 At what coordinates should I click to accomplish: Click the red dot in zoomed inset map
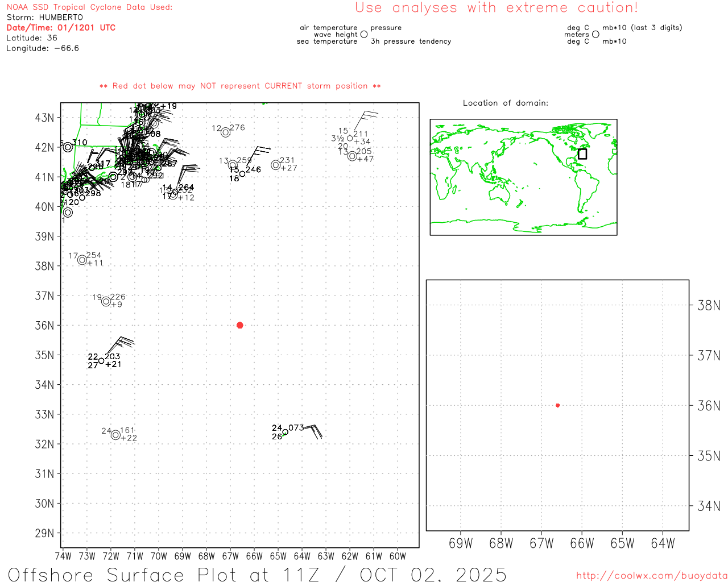(557, 405)
